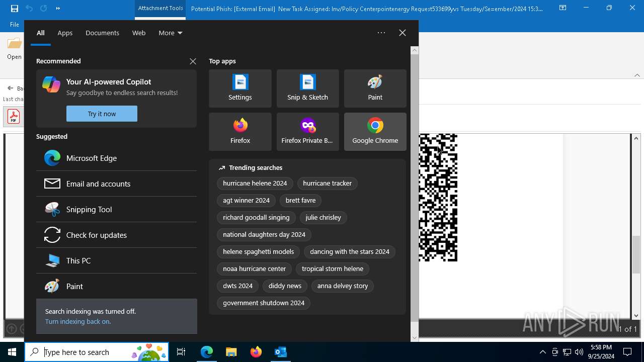Open File Explorer from taskbar
This screenshot has height=362, width=644.
(x=231, y=352)
